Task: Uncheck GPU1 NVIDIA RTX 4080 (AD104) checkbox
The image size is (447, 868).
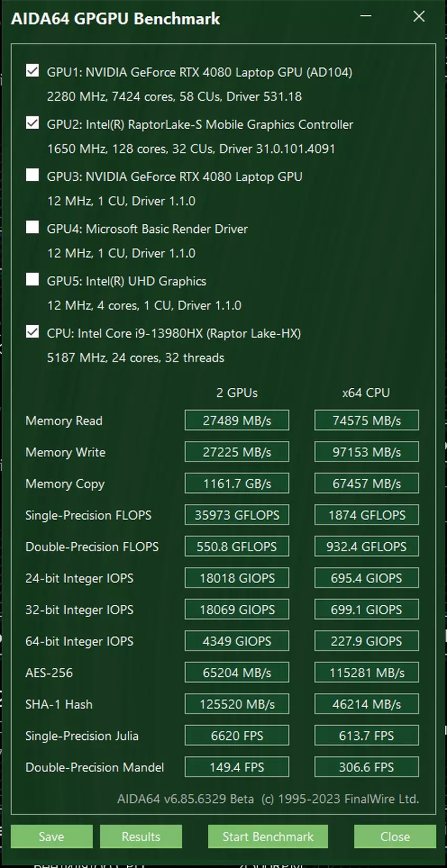Action: coord(33,71)
